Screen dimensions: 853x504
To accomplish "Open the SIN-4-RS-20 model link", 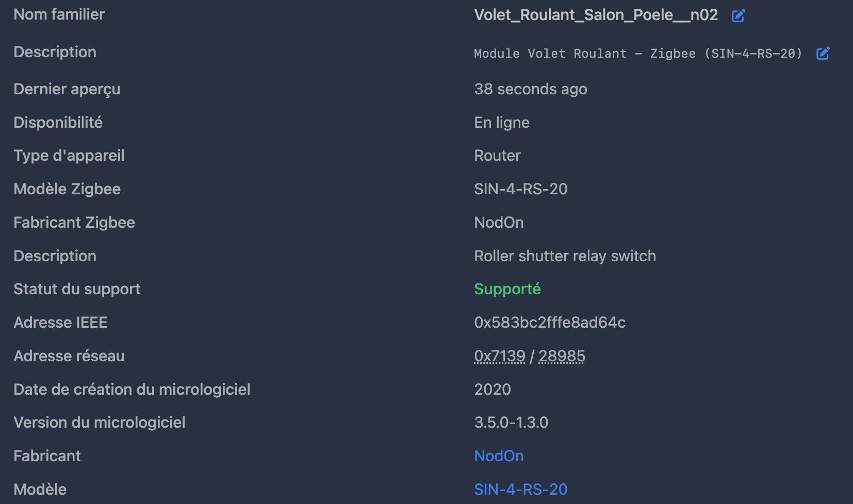I will pyautogui.click(x=520, y=490).
